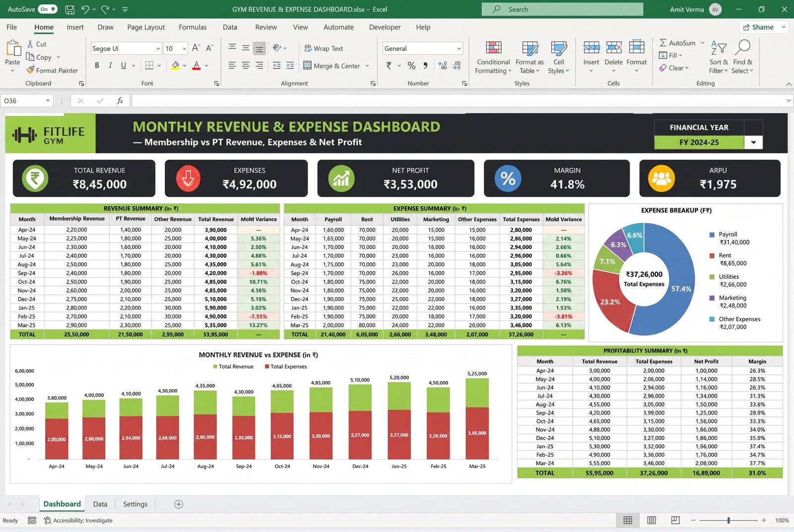Click the Redo arrow icon
This screenshot has width=794, height=532.
tap(105, 9)
